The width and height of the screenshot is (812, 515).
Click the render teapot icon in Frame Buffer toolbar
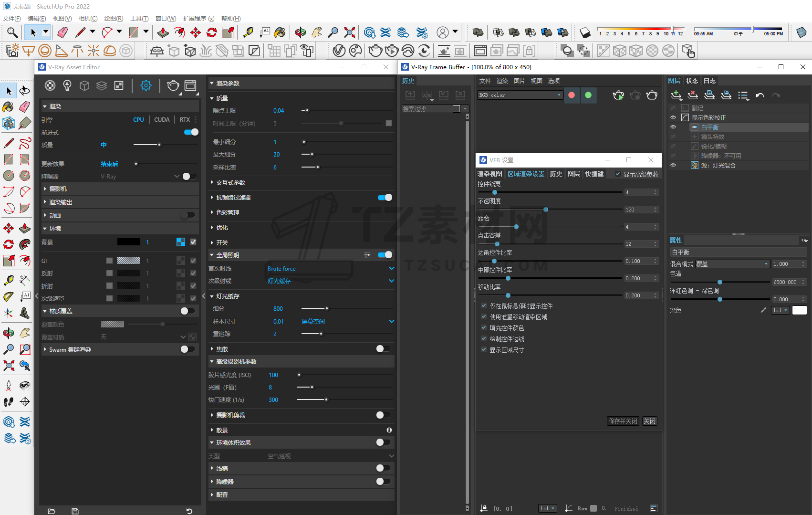click(x=652, y=95)
